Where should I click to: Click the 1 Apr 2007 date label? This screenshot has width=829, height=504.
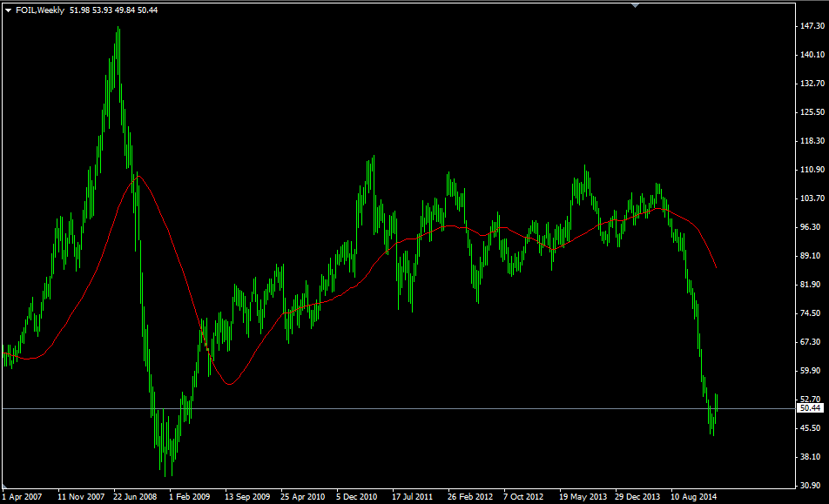click(23, 497)
